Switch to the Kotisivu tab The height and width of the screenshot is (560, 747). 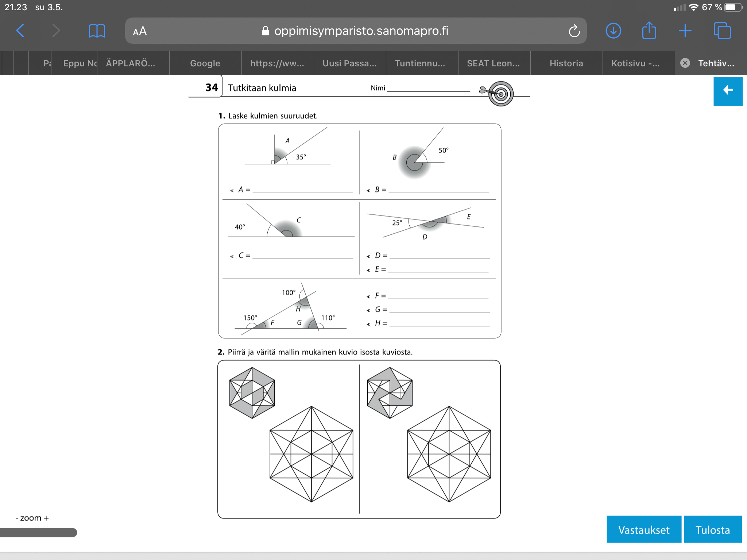(x=635, y=63)
